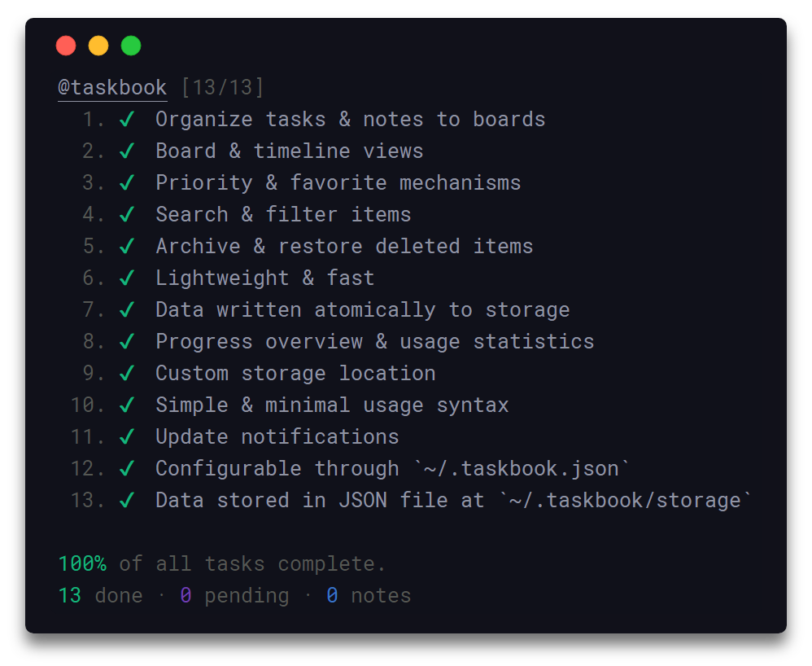Click the checkmark beside 'Lightweight & fast'
This screenshot has height=666, width=812.
128,278
